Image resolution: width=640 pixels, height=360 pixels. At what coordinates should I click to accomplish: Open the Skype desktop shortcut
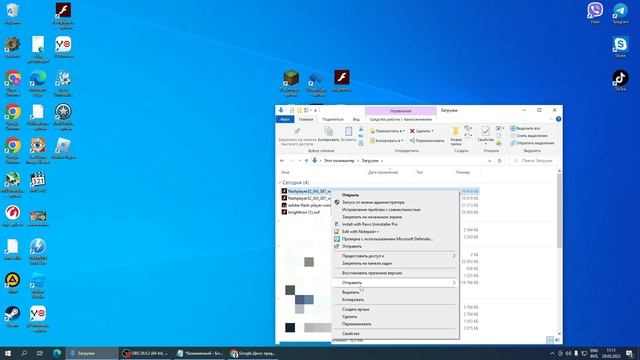pyautogui.click(x=620, y=46)
